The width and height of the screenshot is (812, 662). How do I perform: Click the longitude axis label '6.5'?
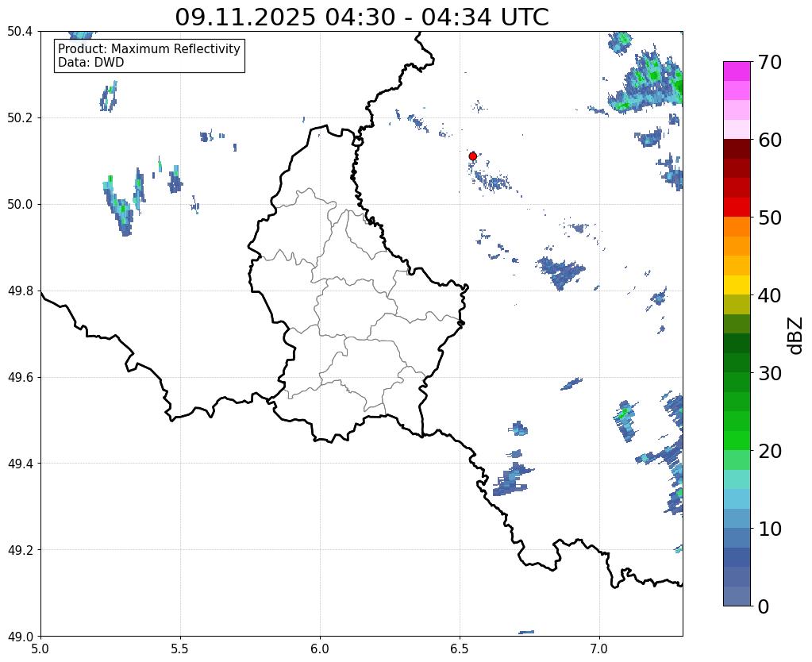pyautogui.click(x=460, y=649)
